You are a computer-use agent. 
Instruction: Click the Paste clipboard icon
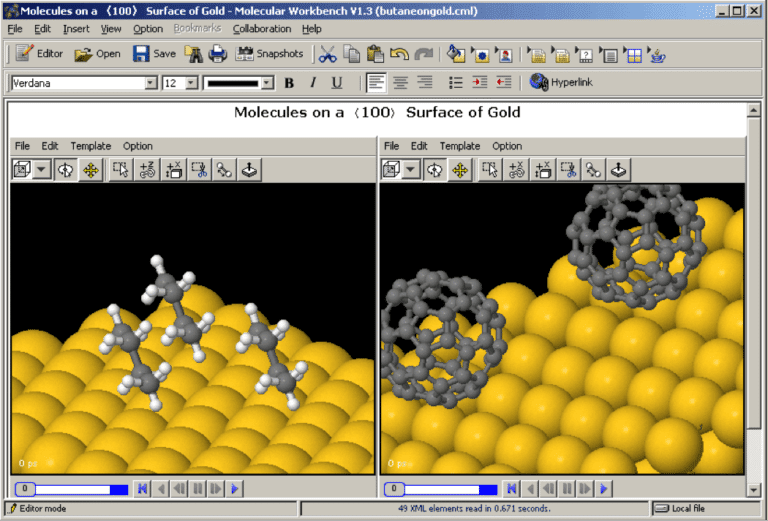tap(376, 54)
